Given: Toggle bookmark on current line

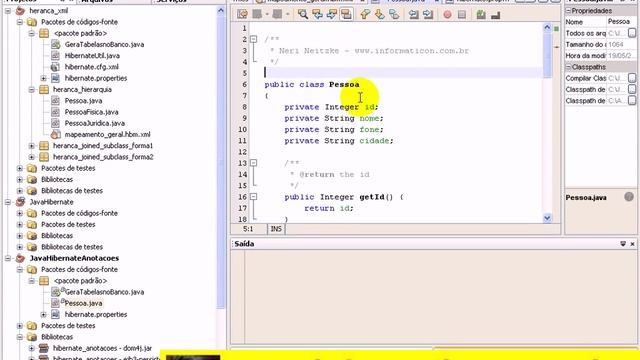Looking at the screenshot, I should (x=394, y=15).
